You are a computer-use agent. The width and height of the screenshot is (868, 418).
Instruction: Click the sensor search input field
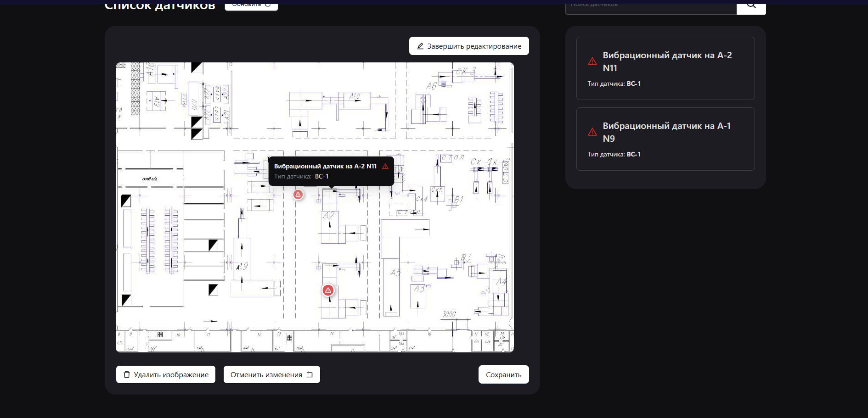651,6
